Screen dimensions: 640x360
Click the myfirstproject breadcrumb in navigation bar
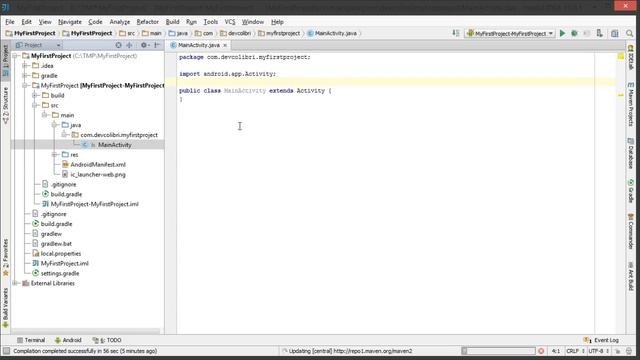tap(279, 33)
